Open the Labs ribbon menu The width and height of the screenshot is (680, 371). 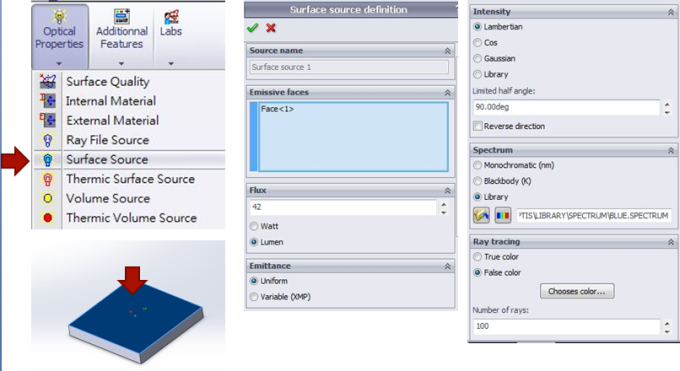coord(171,37)
